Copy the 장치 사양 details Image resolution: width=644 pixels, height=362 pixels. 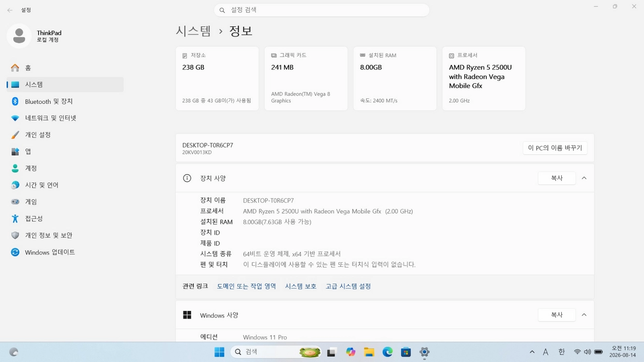pyautogui.click(x=557, y=178)
